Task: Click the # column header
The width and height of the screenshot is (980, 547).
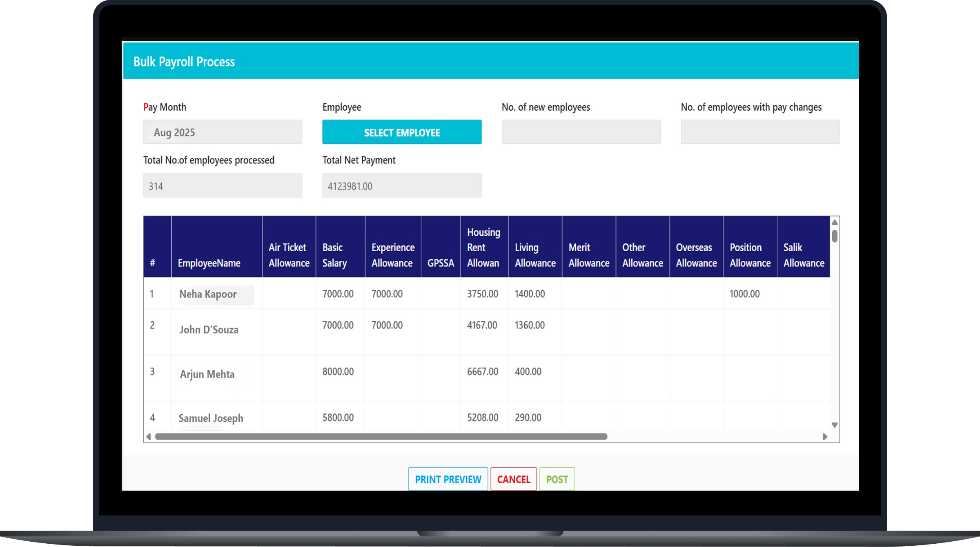Action: 158,247
